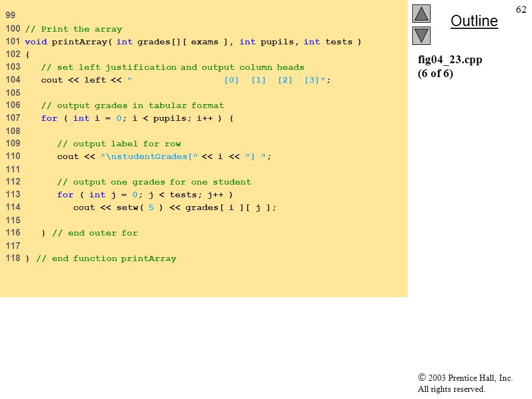
Task: Select the fig04_23.cpp file label
Action: point(450,59)
